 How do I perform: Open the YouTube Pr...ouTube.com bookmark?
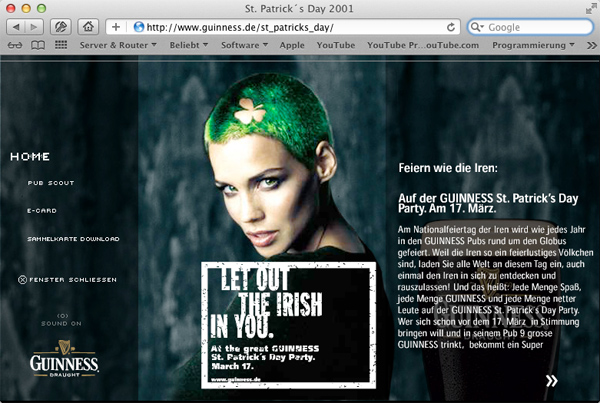click(x=423, y=45)
